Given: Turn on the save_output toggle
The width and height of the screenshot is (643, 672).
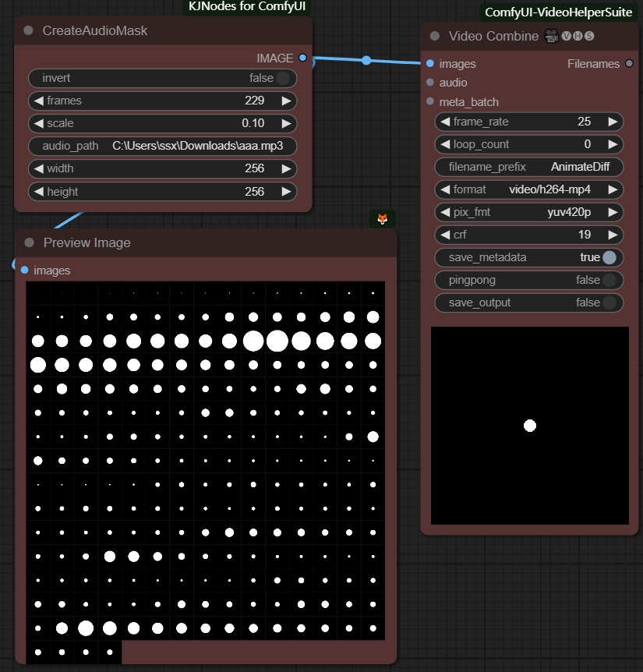Looking at the screenshot, I should (x=609, y=302).
